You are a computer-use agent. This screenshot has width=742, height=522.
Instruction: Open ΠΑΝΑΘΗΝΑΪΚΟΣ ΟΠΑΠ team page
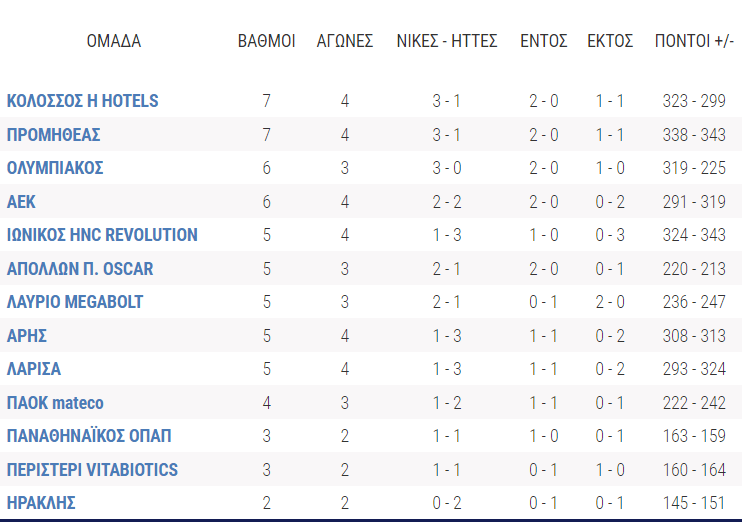point(89,436)
